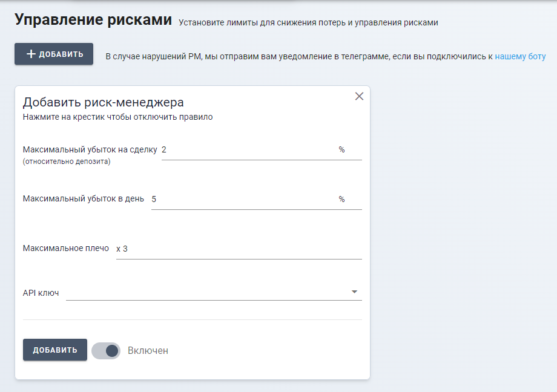Click the Включен label text
Screen dimensions: 557x392
(148, 350)
